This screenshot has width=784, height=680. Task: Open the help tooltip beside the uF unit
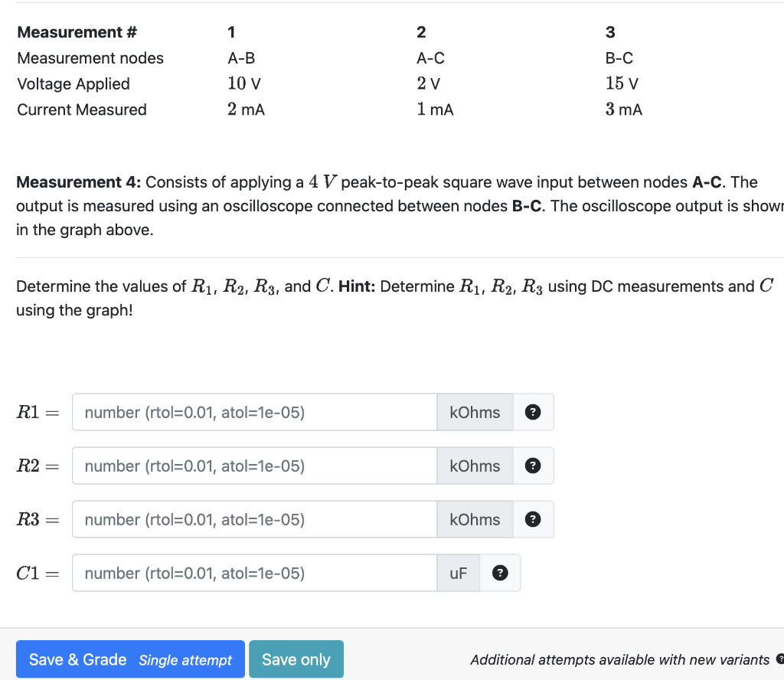pos(500,572)
